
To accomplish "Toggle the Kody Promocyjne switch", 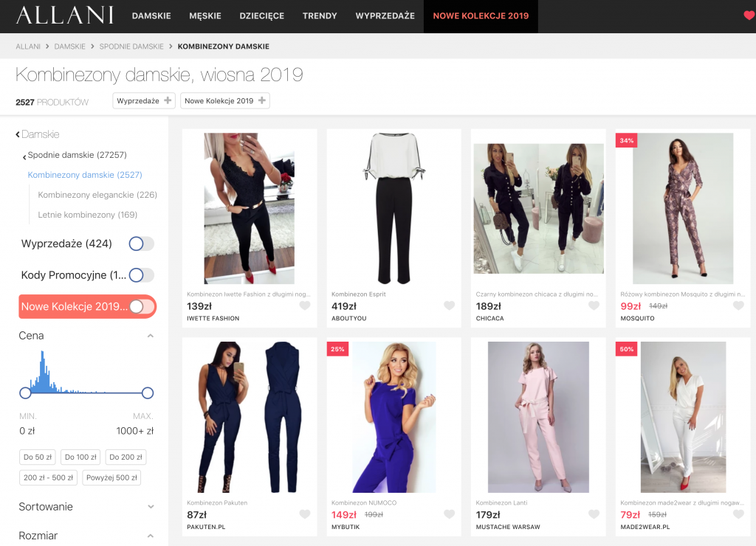I will pyautogui.click(x=142, y=275).
